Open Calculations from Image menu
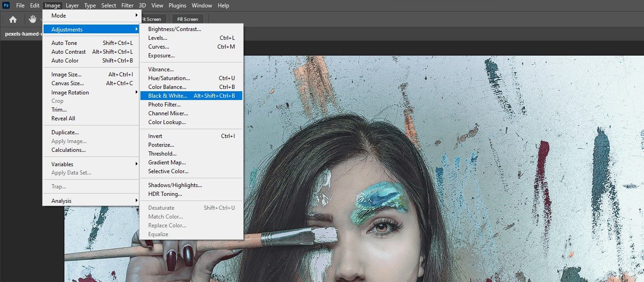This screenshot has height=282, width=644. point(91,150)
